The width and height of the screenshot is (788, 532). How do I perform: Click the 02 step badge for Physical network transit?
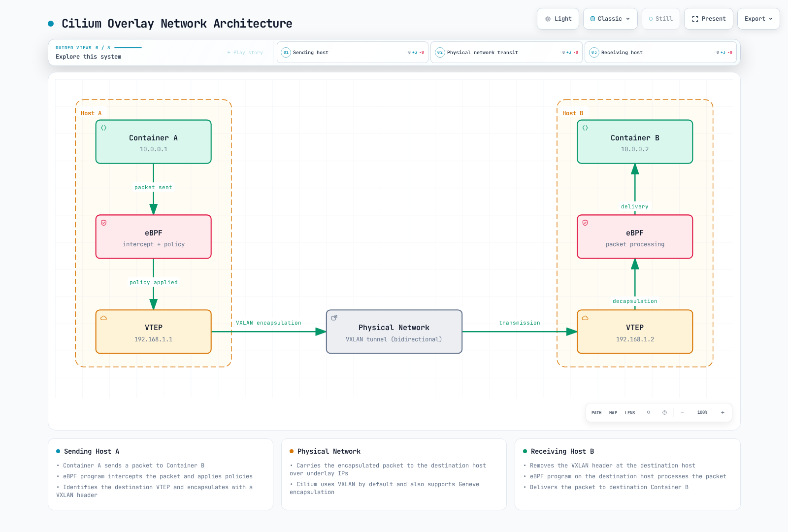[440, 52]
